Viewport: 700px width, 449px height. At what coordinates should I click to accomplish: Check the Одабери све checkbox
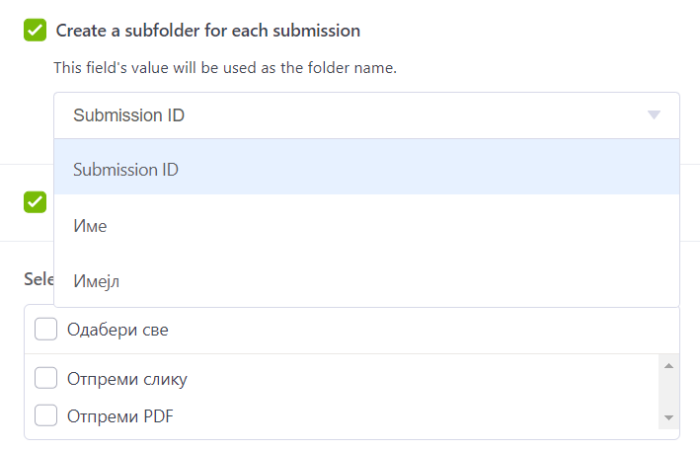click(x=46, y=329)
